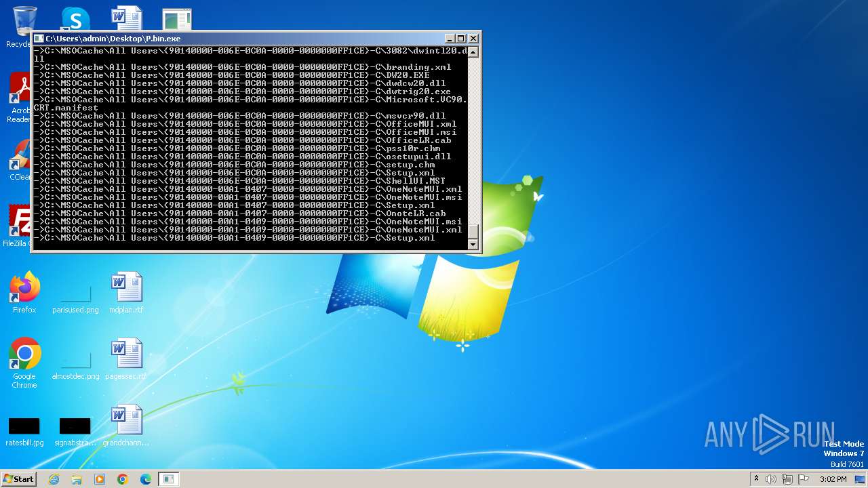Open Internet Explorer from the taskbar
Viewport: 868px width, 488px height.
tap(54, 479)
